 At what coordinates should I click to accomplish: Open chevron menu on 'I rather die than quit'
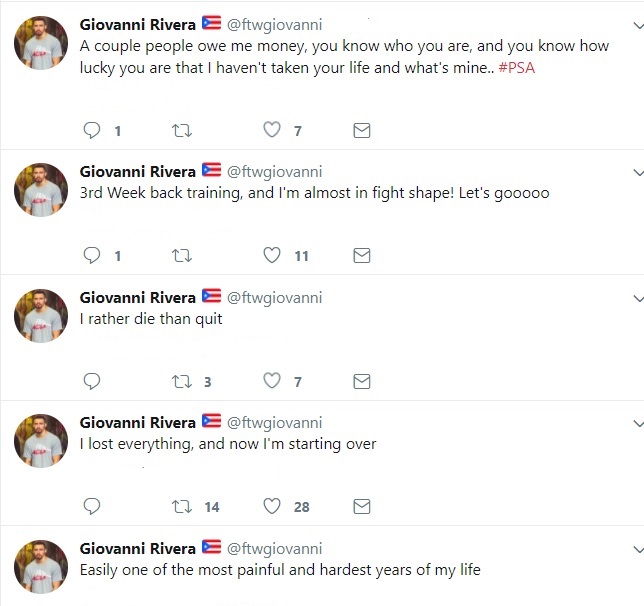638,298
